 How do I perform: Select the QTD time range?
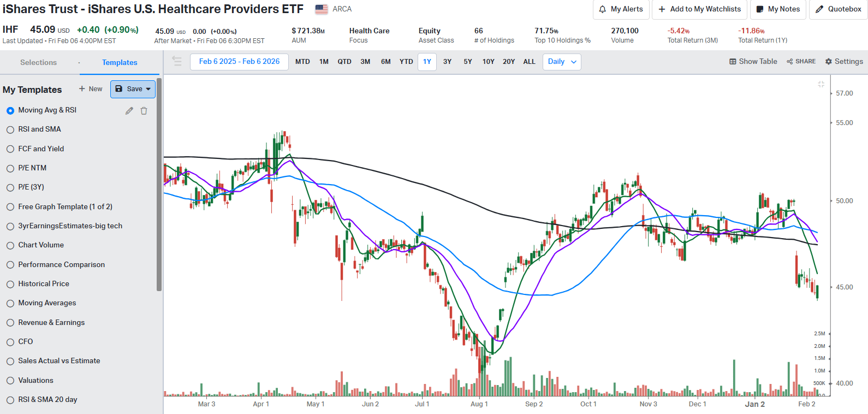(344, 62)
